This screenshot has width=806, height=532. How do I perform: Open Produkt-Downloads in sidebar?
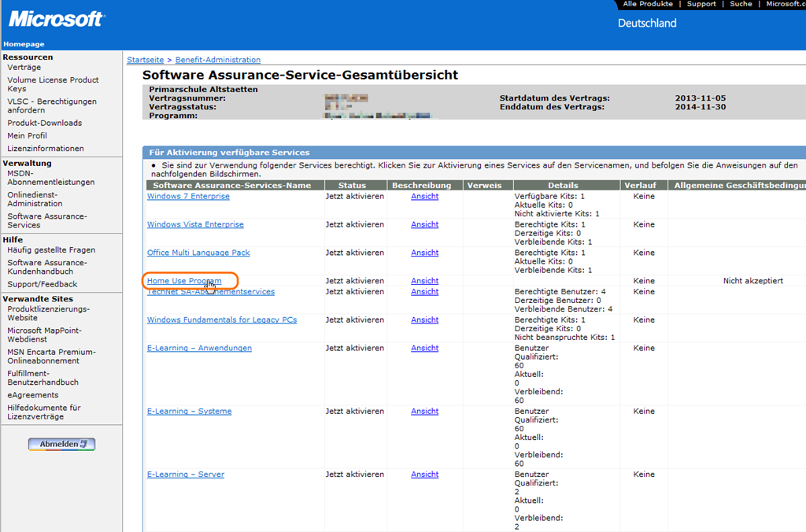pyautogui.click(x=44, y=123)
